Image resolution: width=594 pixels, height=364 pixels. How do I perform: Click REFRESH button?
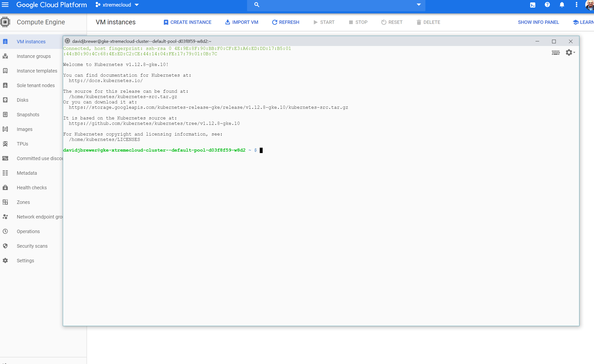point(286,22)
